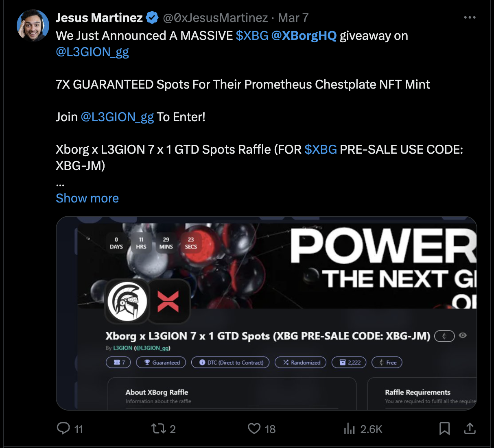Toggle the eye icon beside raffle title
This screenshot has height=448, width=494.
click(x=463, y=335)
